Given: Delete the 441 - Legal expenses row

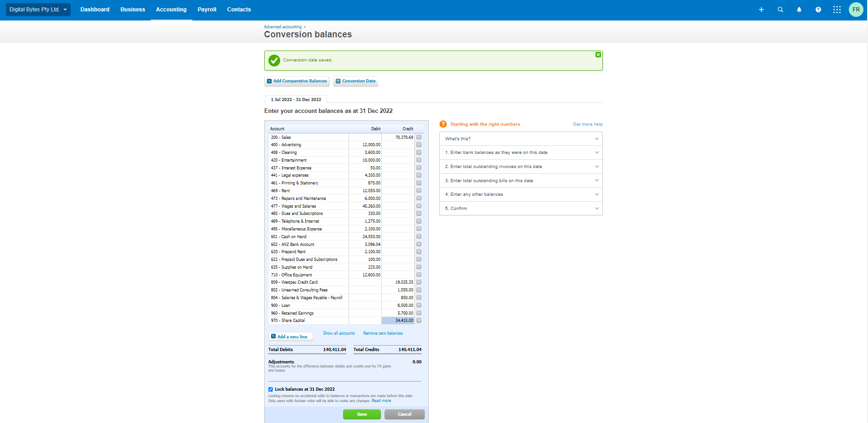Looking at the screenshot, I should 419,175.
